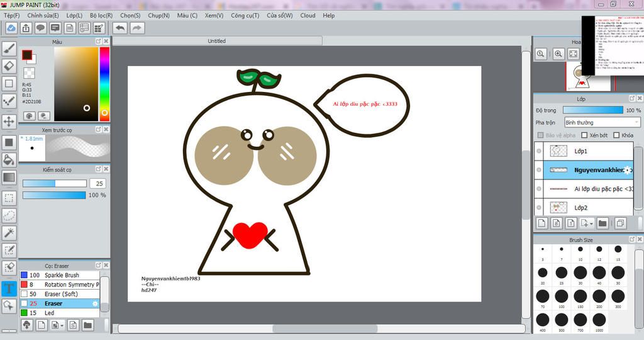This screenshot has width=644, height=340.
Task: Open the Lớp(L) menu
Action: pos(74,15)
